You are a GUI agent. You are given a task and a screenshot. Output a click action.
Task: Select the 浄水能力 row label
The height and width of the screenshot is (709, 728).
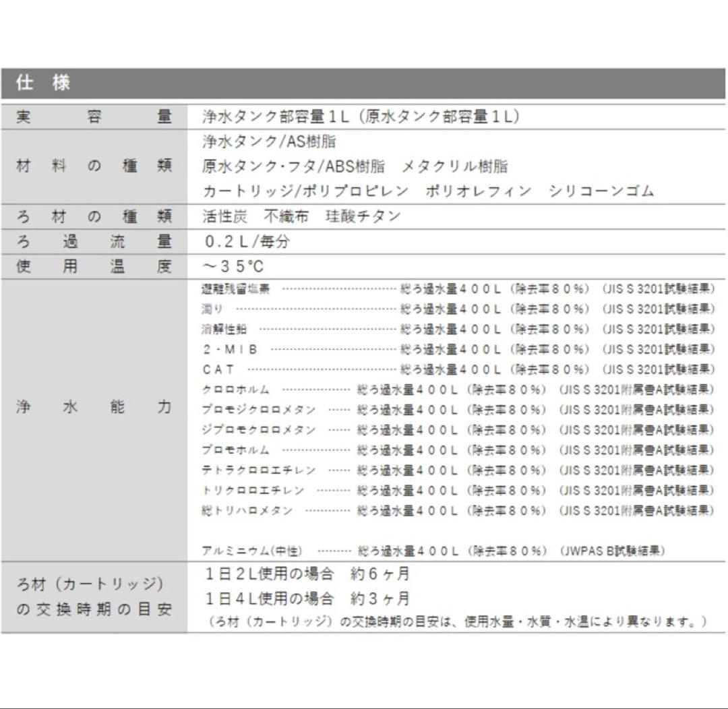tap(94, 408)
